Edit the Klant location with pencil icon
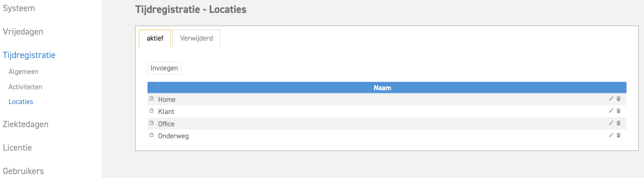 611,111
